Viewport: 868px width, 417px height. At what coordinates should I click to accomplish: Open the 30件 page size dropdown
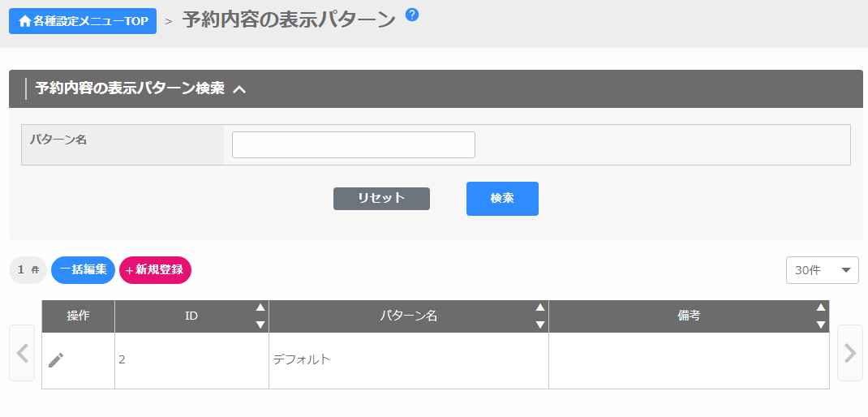(822, 270)
